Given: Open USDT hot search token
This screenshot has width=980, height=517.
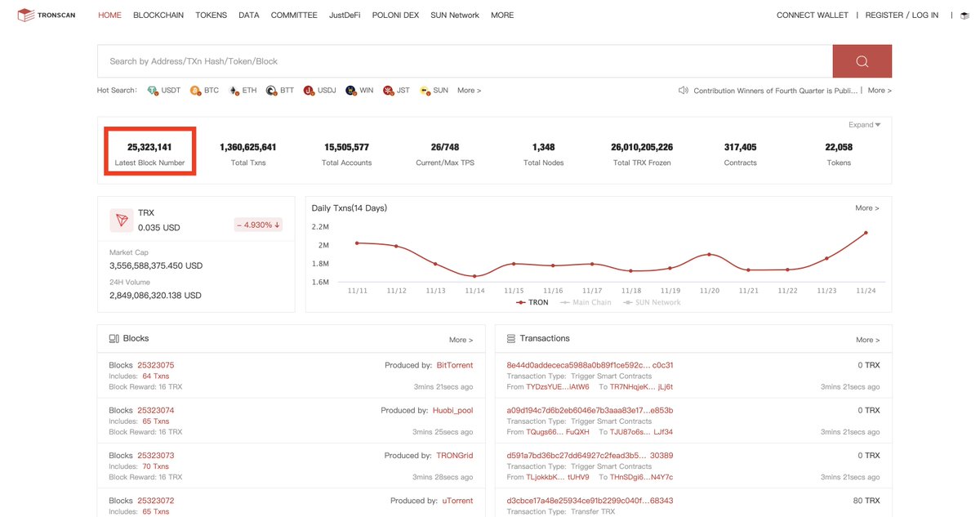Looking at the screenshot, I should tap(163, 91).
